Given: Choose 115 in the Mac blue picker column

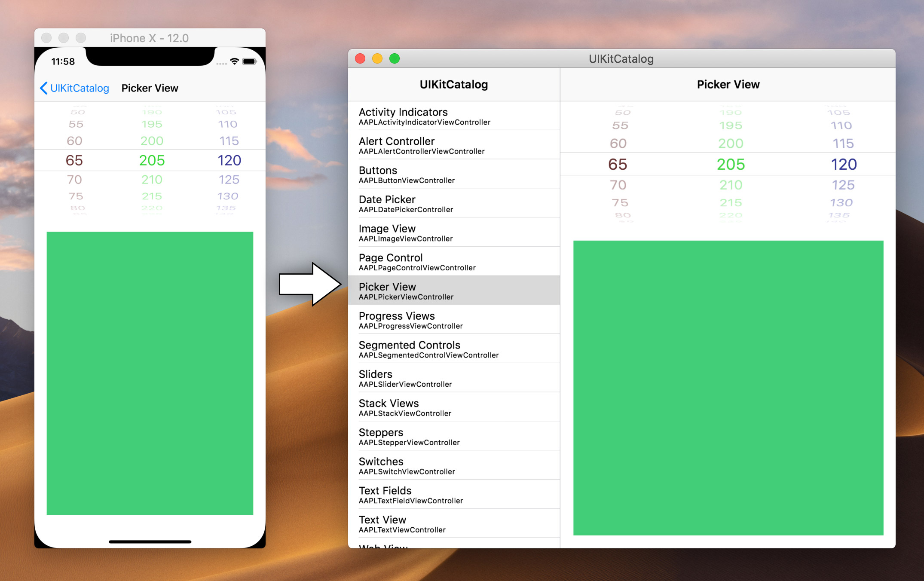Looking at the screenshot, I should (843, 143).
